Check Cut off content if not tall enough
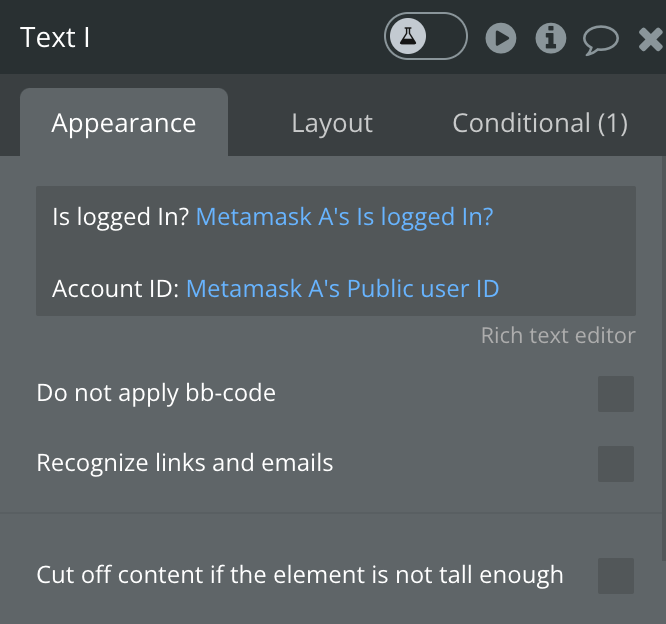666x624 pixels. [616, 576]
